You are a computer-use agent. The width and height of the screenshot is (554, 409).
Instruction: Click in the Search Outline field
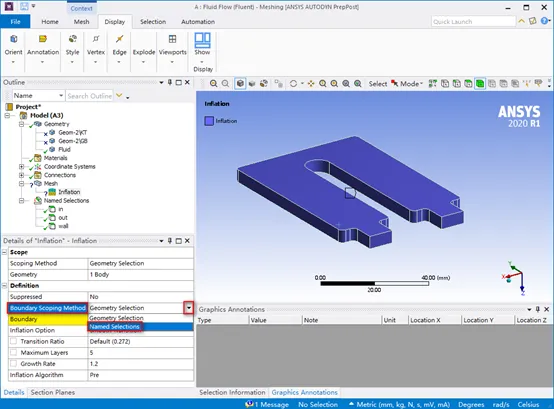[x=90, y=96]
